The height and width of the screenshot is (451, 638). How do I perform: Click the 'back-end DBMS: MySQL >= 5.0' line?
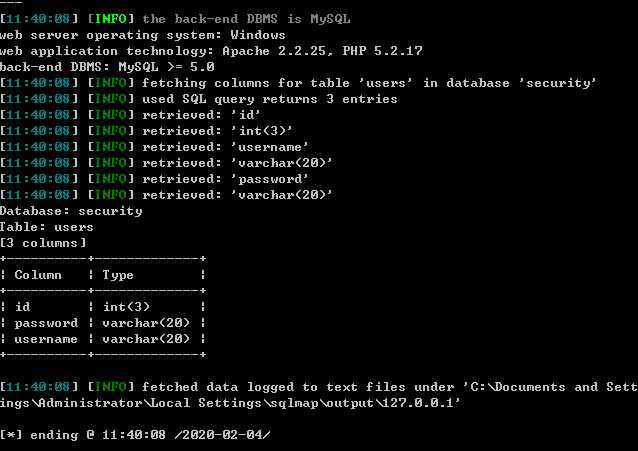click(107, 67)
